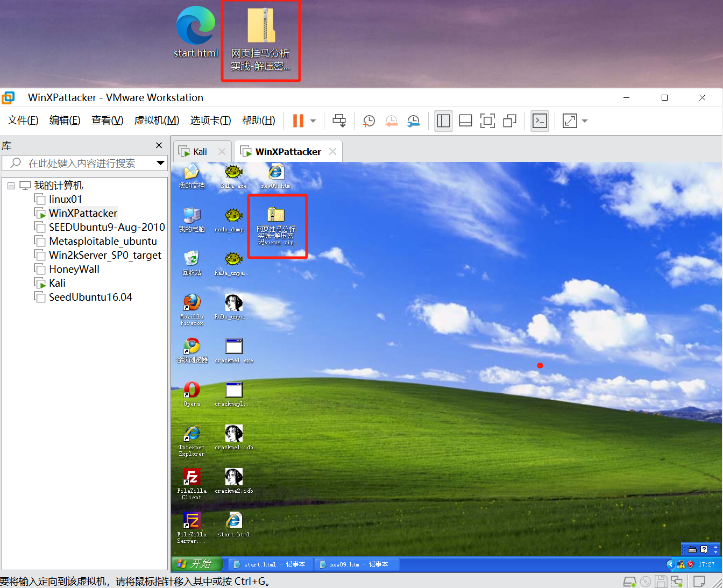Toggle the library sidebar visibility

click(x=444, y=121)
